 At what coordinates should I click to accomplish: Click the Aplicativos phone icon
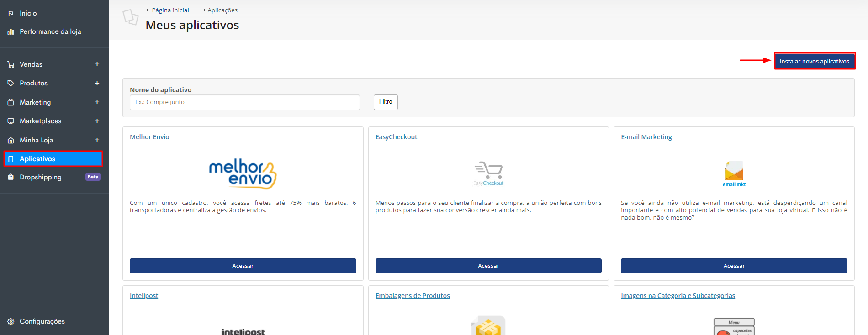pyautogui.click(x=11, y=159)
